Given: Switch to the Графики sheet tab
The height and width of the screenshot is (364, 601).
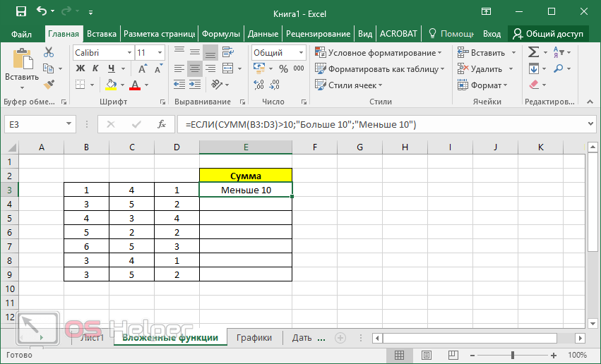Looking at the screenshot, I should click(254, 338).
